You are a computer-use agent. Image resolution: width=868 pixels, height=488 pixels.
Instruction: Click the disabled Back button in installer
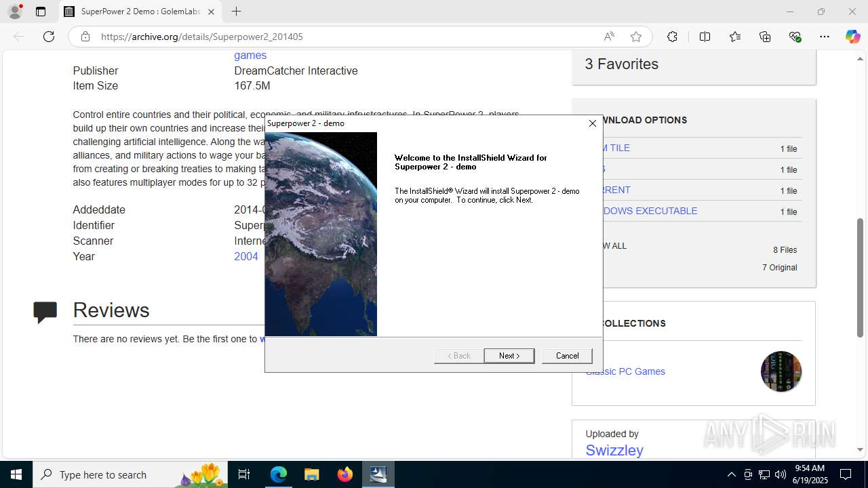click(x=458, y=356)
